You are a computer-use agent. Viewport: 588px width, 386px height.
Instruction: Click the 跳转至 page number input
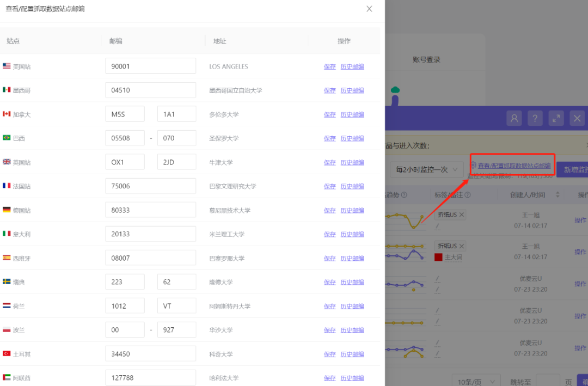pos(548,381)
